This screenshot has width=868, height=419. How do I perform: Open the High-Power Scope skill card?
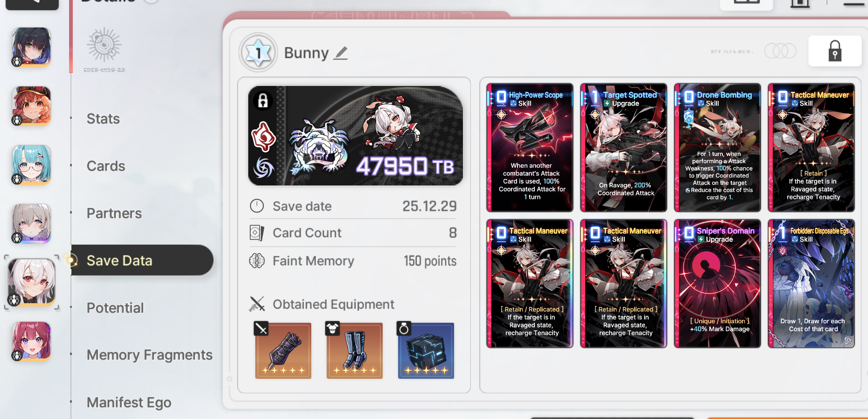point(530,148)
